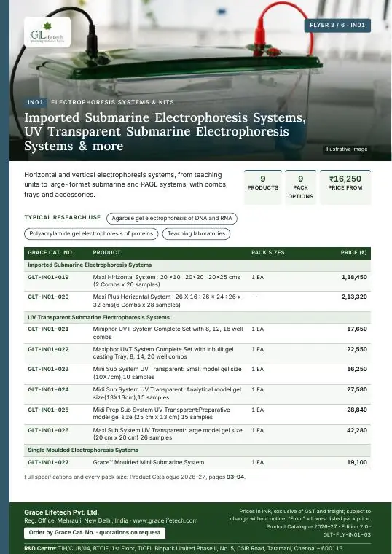Screen dimensions: 392x554
Task: Click 'Midi Sub System UV Transparent' description
Action: (167, 394)
